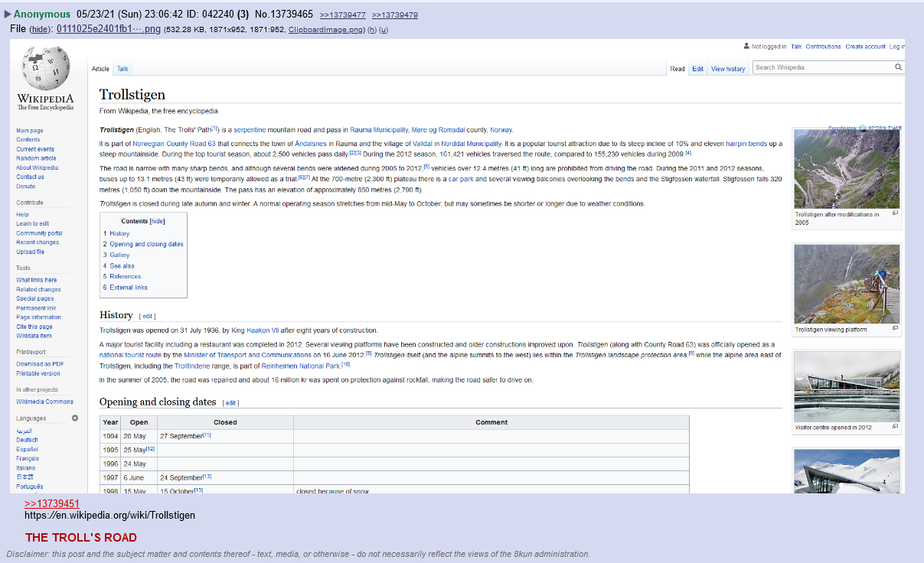
Task: Enlarge the 'Trollstigen after modifications' image via its icon
Action: [895, 213]
